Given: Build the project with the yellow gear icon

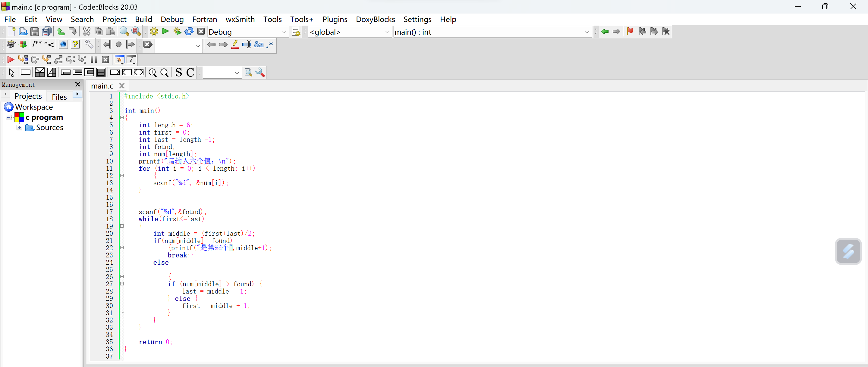Looking at the screenshot, I should [154, 31].
